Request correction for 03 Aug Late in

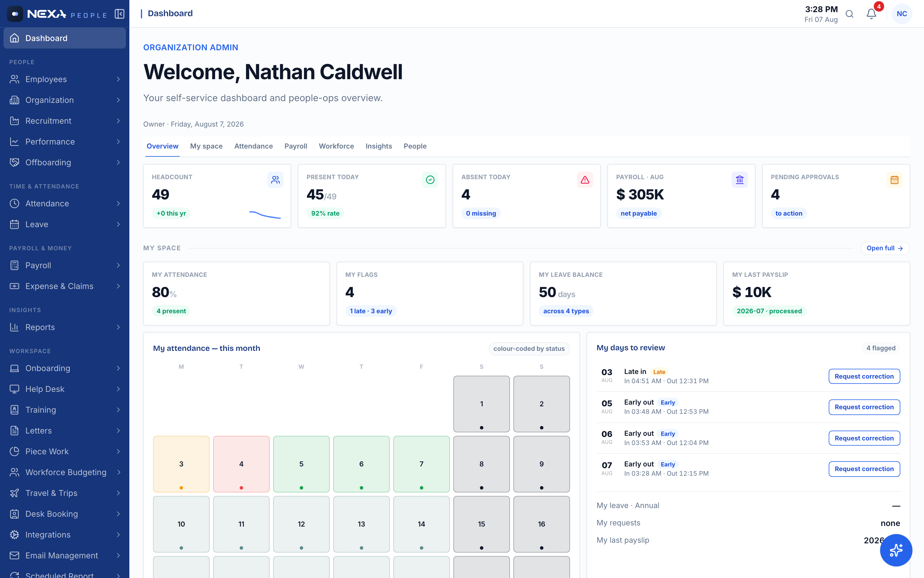pos(864,376)
